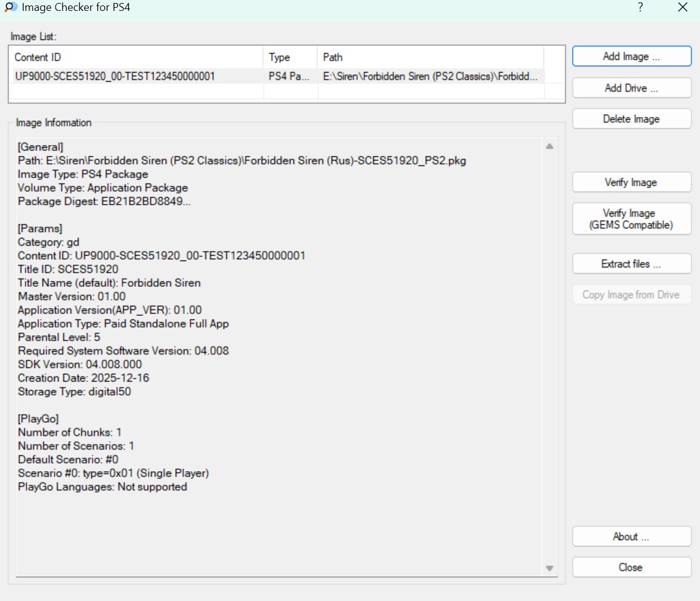Click the Title ID: SCES51920 text line
Viewport: 700px width, 601px height.
(68, 269)
